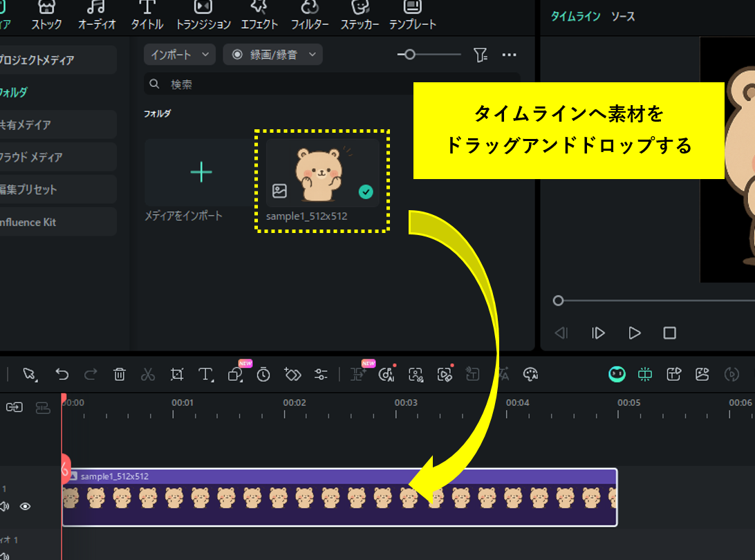Click the undo icon in the toolbar
The image size is (755, 560).
(x=62, y=374)
